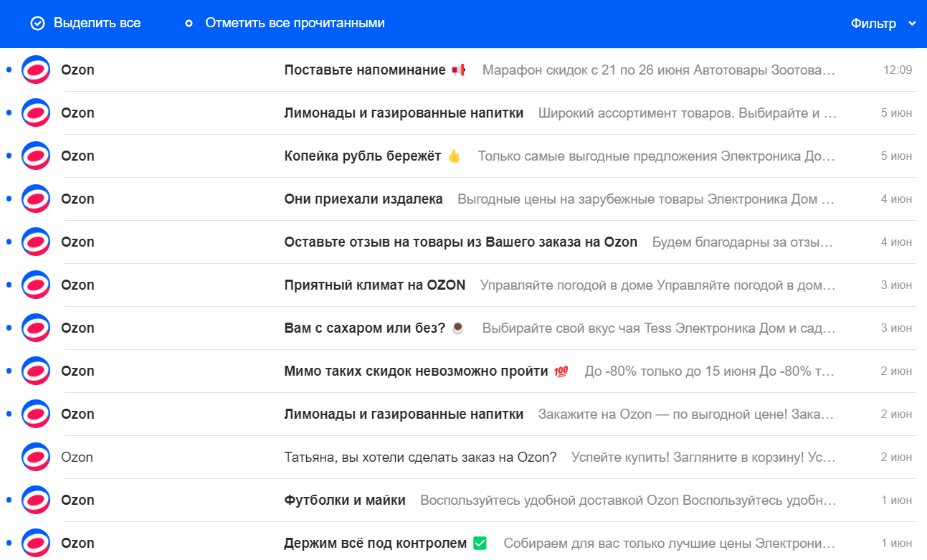This screenshot has height=560, width=927.
Task: Click preview 'Управляйте погодой в доме'
Action: [x=567, y=285]
